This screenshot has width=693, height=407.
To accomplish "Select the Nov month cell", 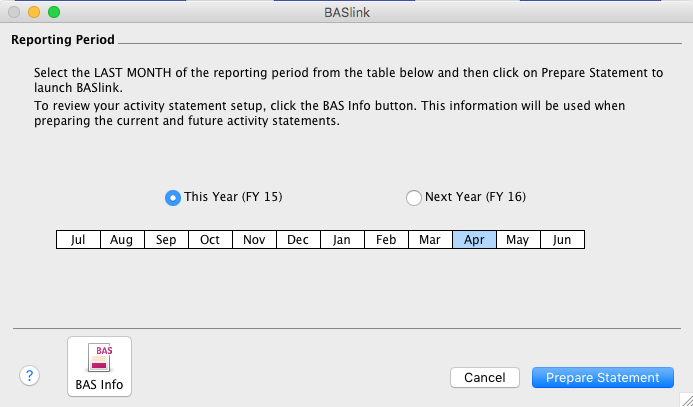I will (x=254, y=240).
